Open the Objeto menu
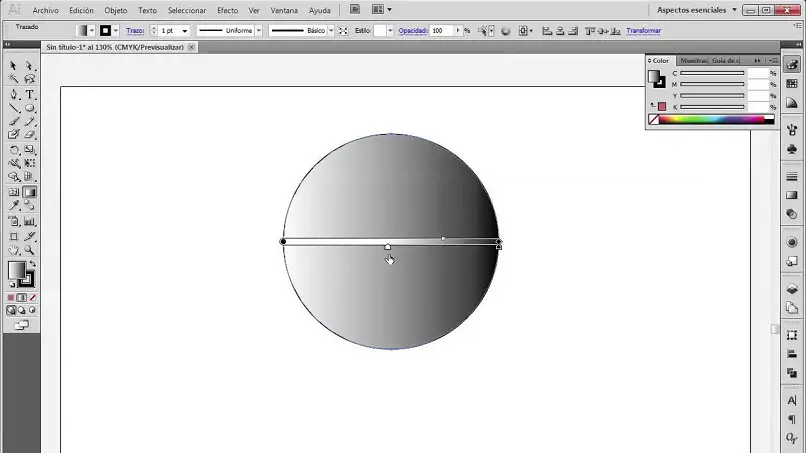The height and width of the screenshot is (453, 806). tap(116, 10)
